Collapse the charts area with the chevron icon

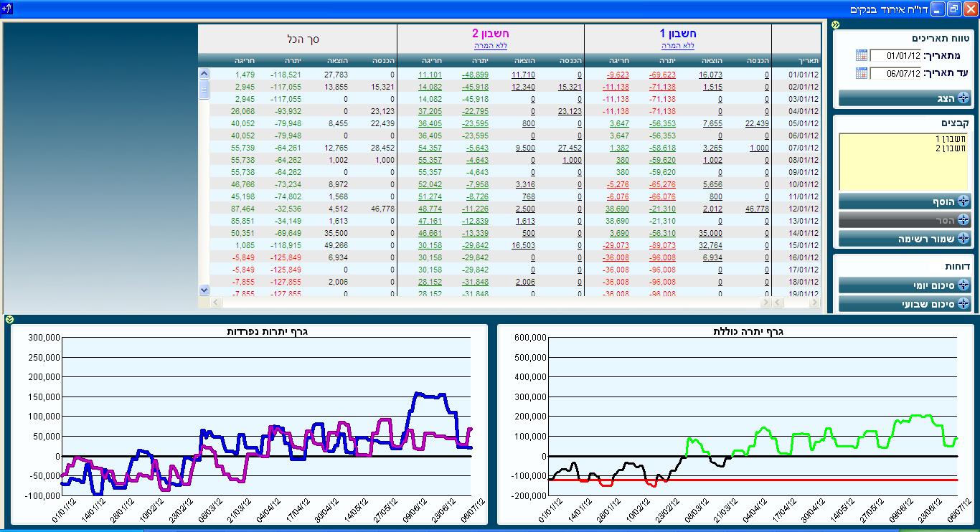click(9, 319)
